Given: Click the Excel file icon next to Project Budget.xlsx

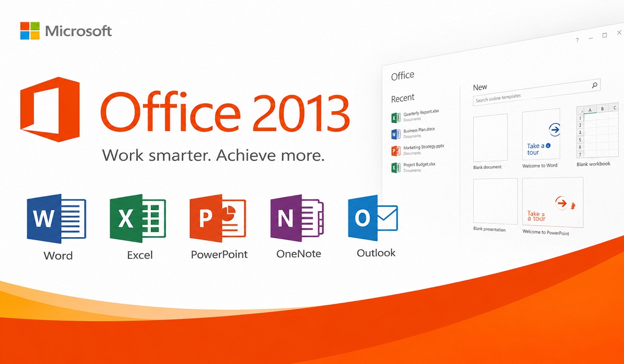Looking at the screenshot, I should 395,167.
